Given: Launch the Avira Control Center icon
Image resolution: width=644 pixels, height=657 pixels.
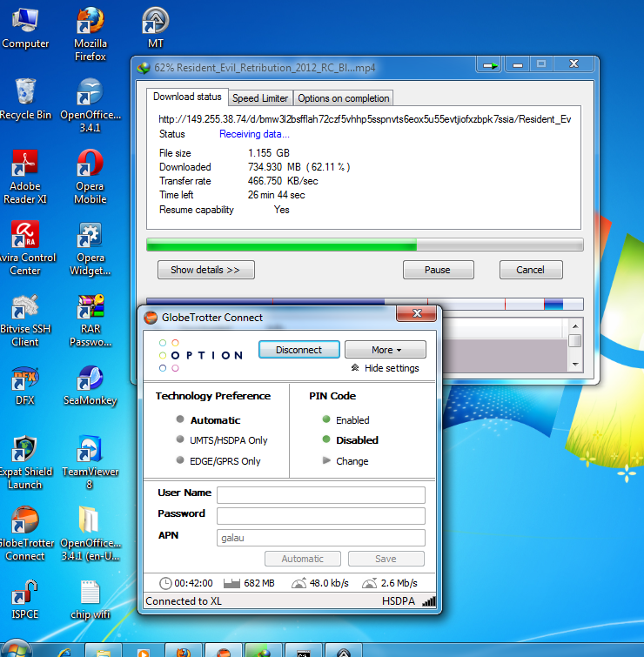Looking at the screenshot, I should click(x=25, y=237).
